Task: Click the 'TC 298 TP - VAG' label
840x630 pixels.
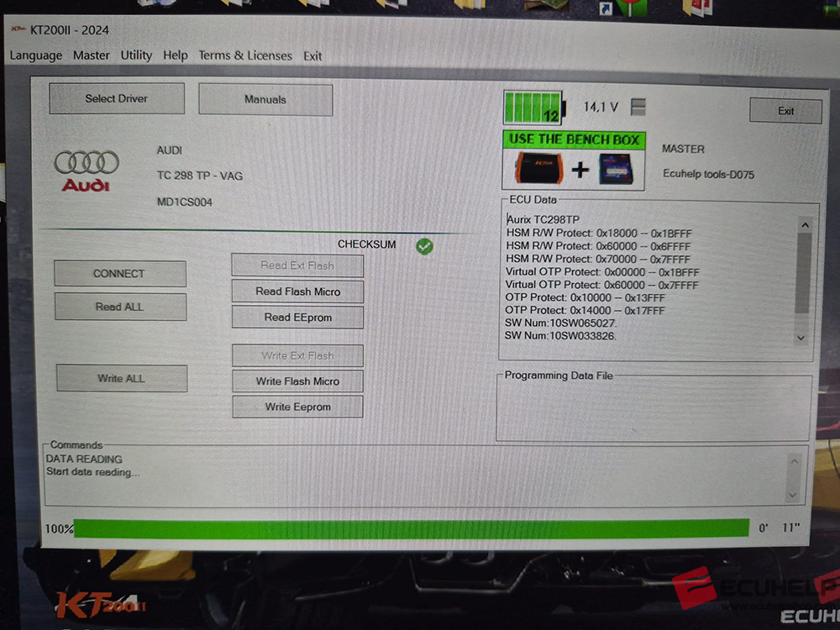Action: pos(200,176)
